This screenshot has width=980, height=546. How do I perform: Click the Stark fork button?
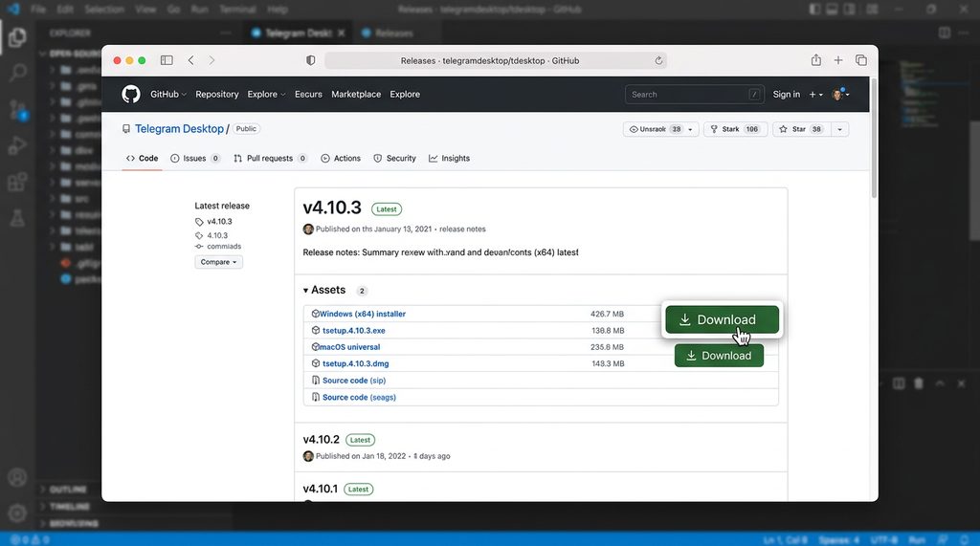pyautogui.click(x=735, y=129)
